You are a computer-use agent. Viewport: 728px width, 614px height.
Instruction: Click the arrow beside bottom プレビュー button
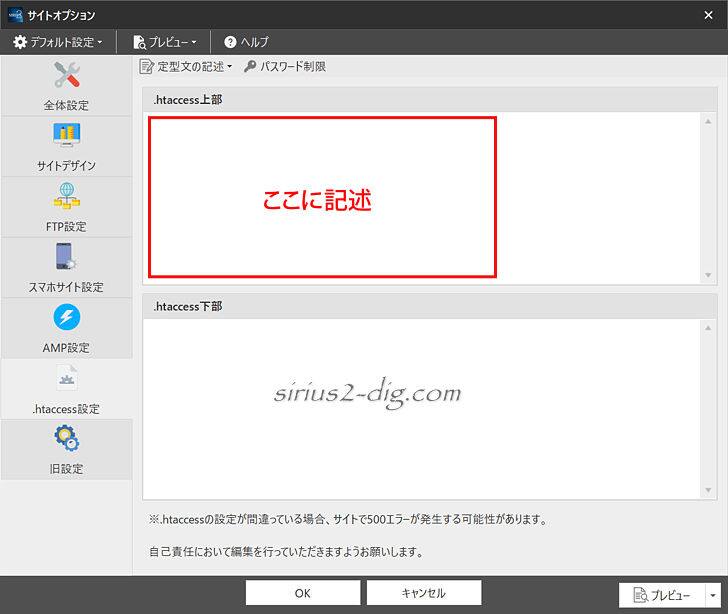click(x=711, y=595)
